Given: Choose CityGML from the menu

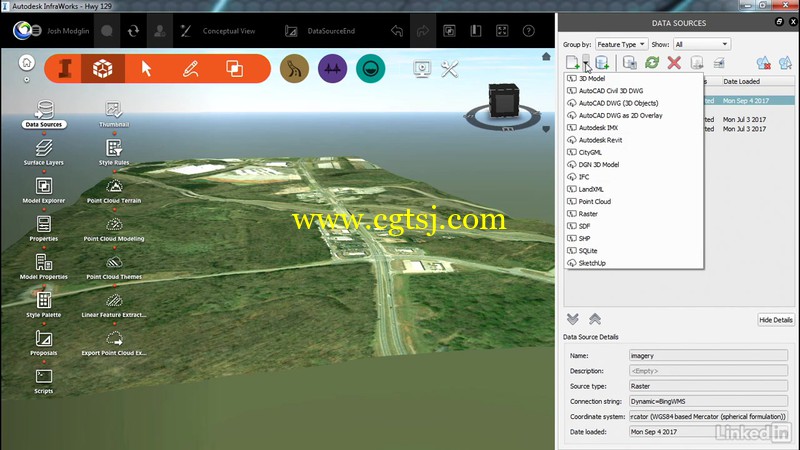Looking at the screenshot, I should pos(634,152).
